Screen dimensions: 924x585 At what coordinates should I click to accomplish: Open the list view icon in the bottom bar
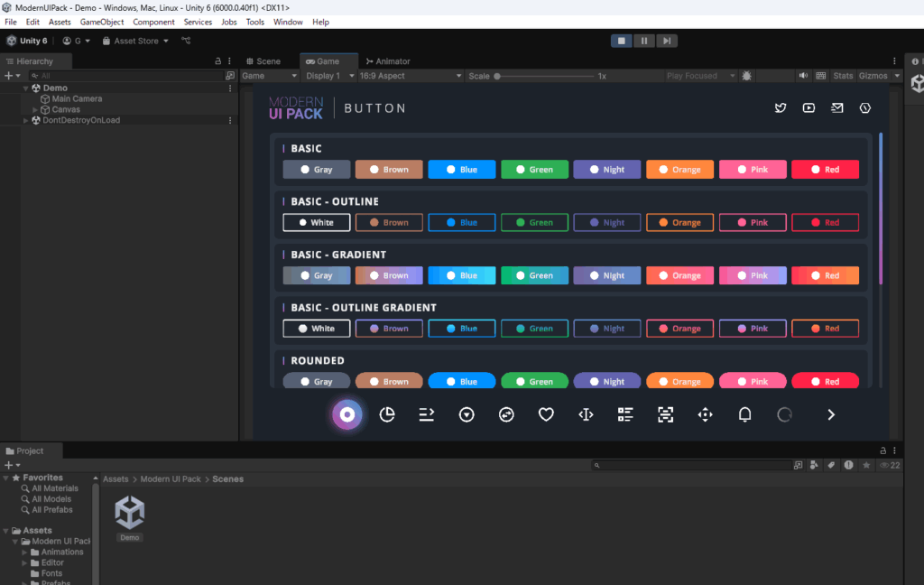pyautogui.click(x=625, y=414)
